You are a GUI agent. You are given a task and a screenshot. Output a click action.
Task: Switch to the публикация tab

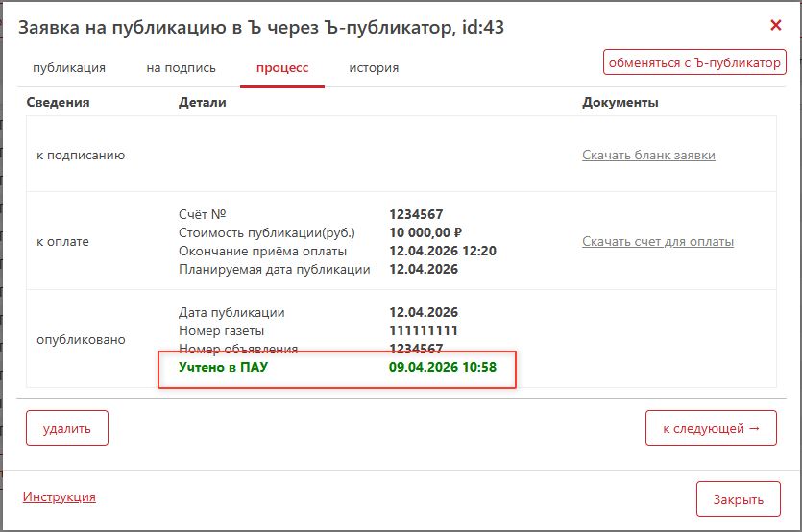coord(69,68)
